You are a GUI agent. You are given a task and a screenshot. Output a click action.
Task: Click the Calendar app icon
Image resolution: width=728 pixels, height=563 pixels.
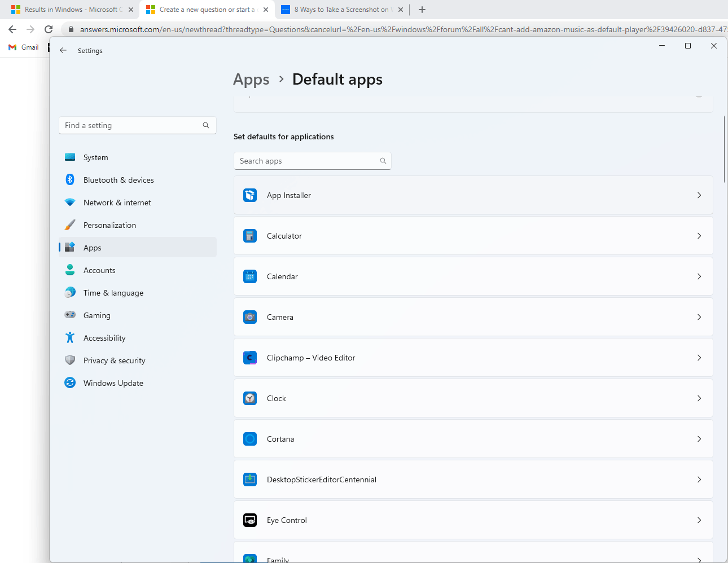pyautogui.click(x=250, y=276)
